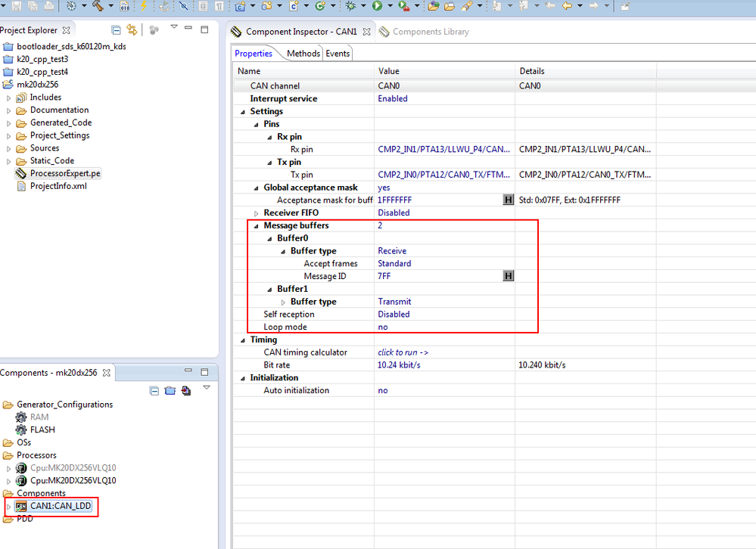
Task: Click the generate code icon in Components toolbar
Action: (x=186, y=390)
